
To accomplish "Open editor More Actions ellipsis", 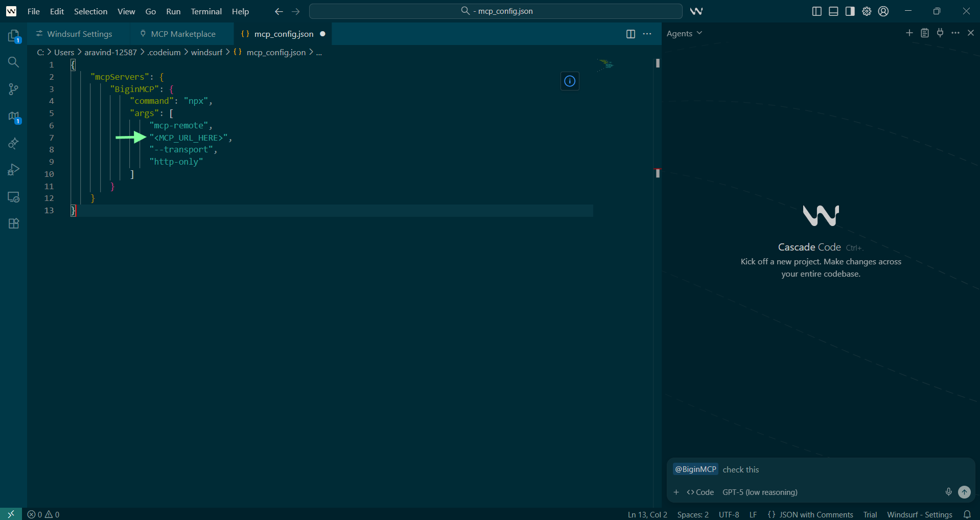I will pyautogui.click(x=647, y=34).
